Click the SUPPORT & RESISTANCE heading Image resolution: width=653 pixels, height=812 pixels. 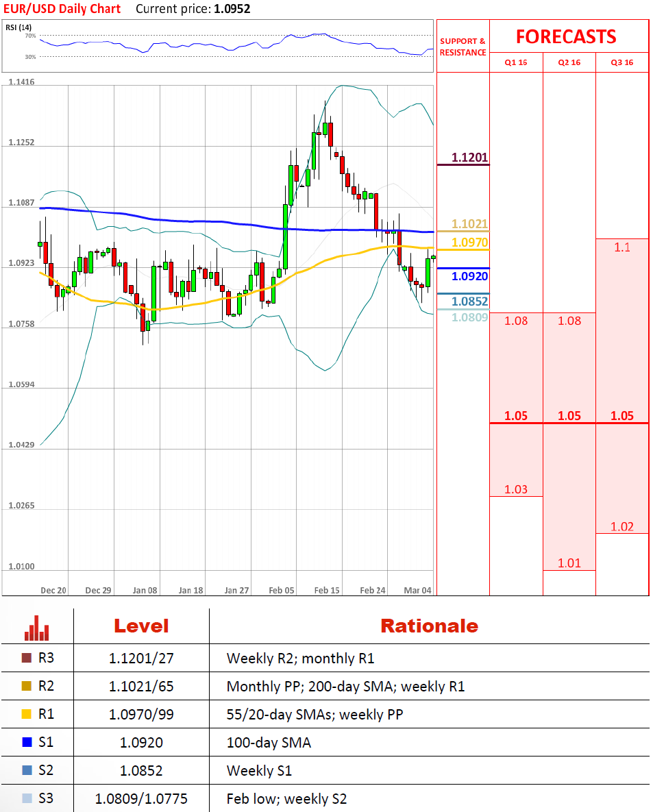point(463,47)
